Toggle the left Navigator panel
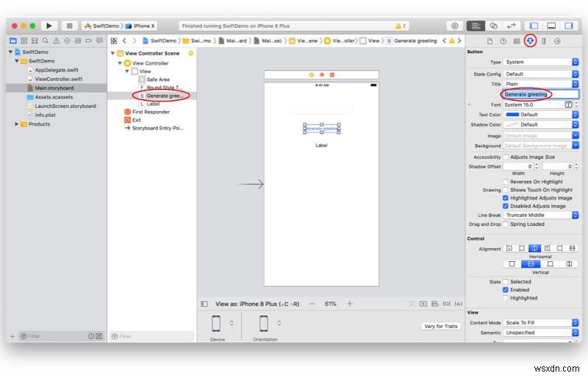Viewport: 588px width, 376px height. [x=534, y=26]
